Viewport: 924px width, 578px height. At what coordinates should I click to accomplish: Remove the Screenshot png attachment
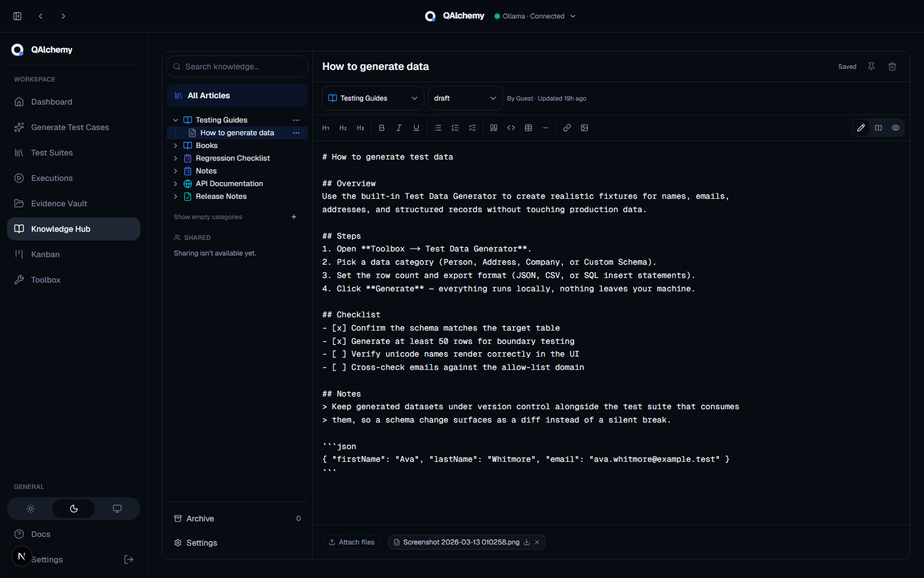pos(537,542)
